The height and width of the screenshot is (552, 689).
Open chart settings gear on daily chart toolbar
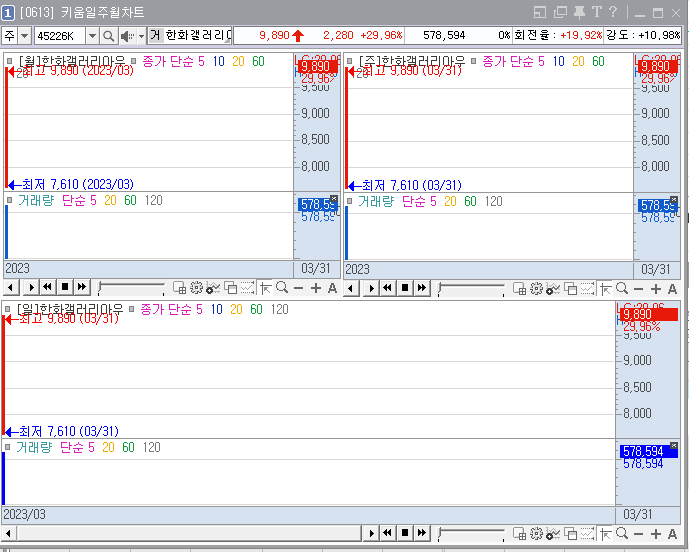click(536, 534)
